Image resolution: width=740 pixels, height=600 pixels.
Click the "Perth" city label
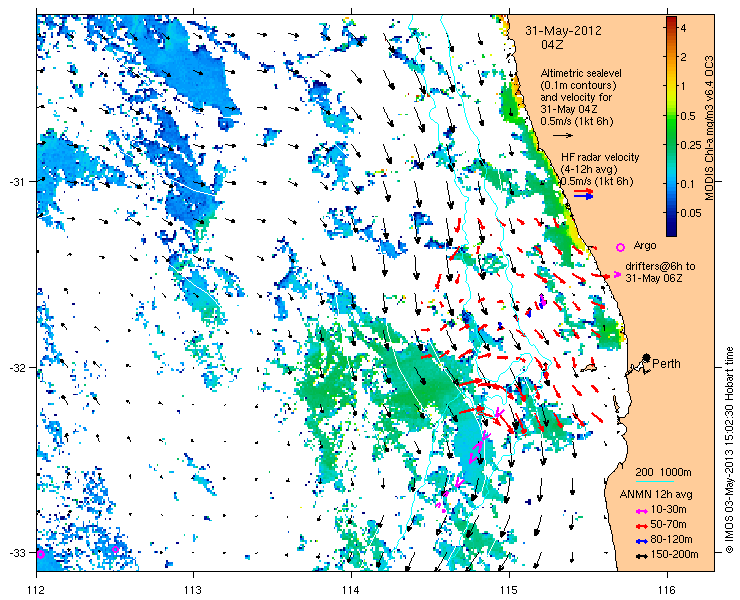point(666,364)
